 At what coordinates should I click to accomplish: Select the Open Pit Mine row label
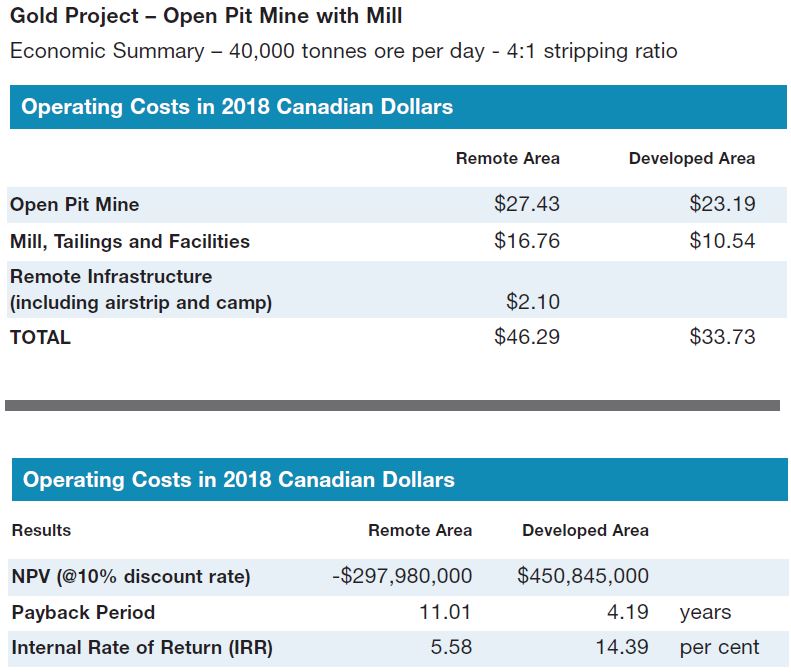pyautogui.click(x=74, y=205)
